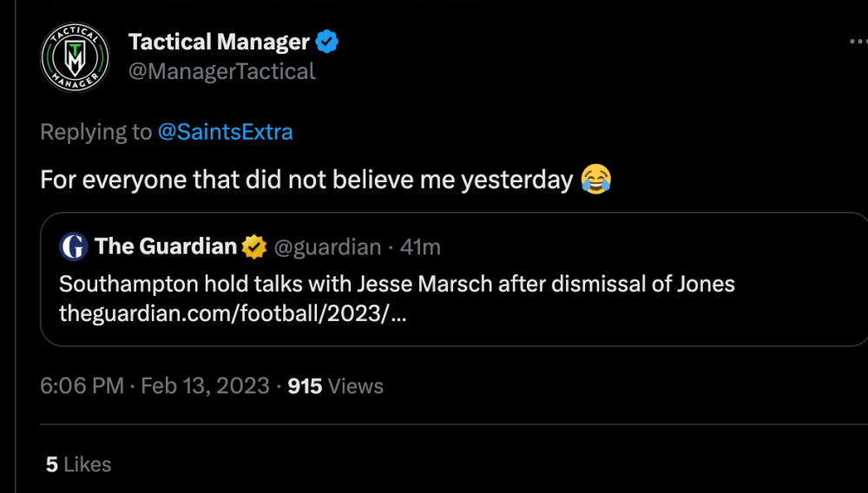Click the crying-laughing emoji in the tweet

tap(596, 180)
